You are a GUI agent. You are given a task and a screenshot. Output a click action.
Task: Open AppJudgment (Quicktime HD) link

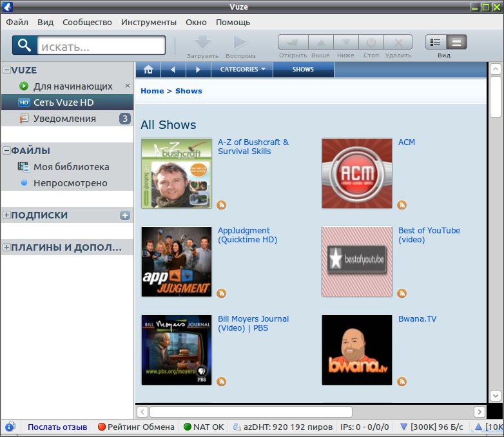[x=247, y=235]
